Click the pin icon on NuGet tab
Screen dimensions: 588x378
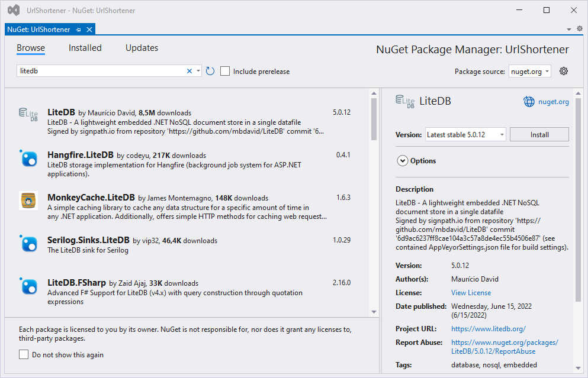pyautogui.click(x=79, y=30)
